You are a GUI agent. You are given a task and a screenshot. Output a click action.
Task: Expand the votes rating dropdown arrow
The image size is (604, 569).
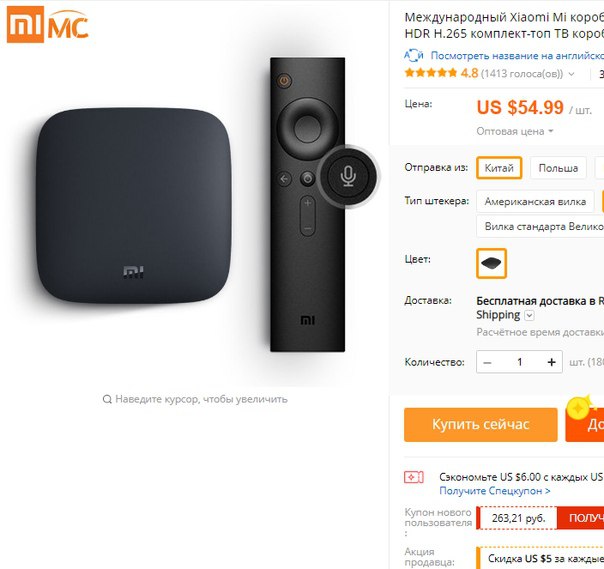(572, 74)
